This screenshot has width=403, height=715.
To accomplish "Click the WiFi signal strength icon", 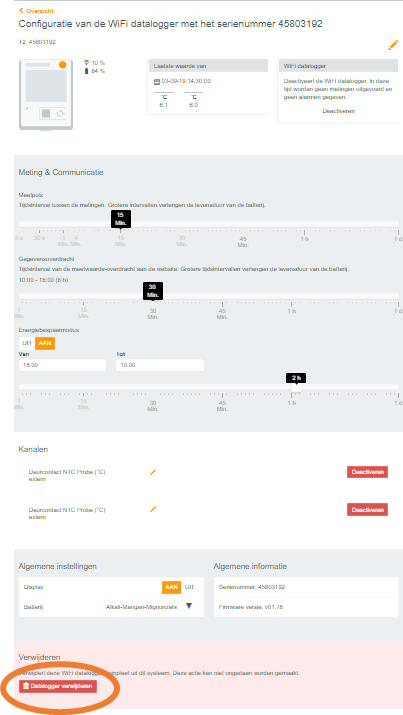I will coord(87,62).
